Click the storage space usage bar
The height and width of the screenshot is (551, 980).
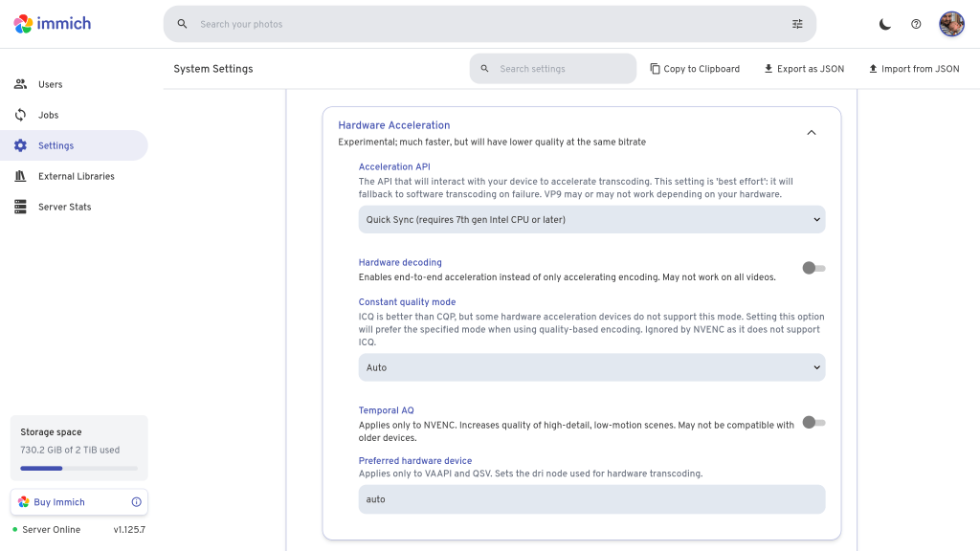tap(78, 469)
